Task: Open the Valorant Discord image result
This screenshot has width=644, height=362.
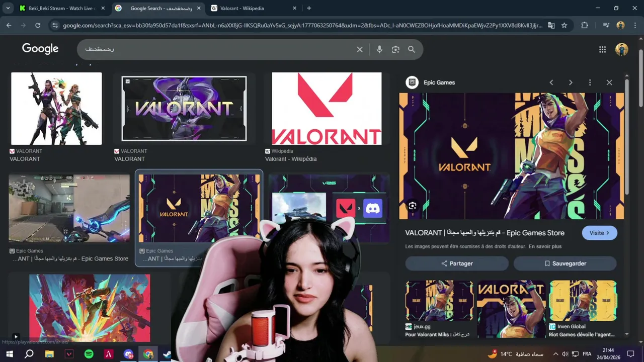Action: coord(329,201)
